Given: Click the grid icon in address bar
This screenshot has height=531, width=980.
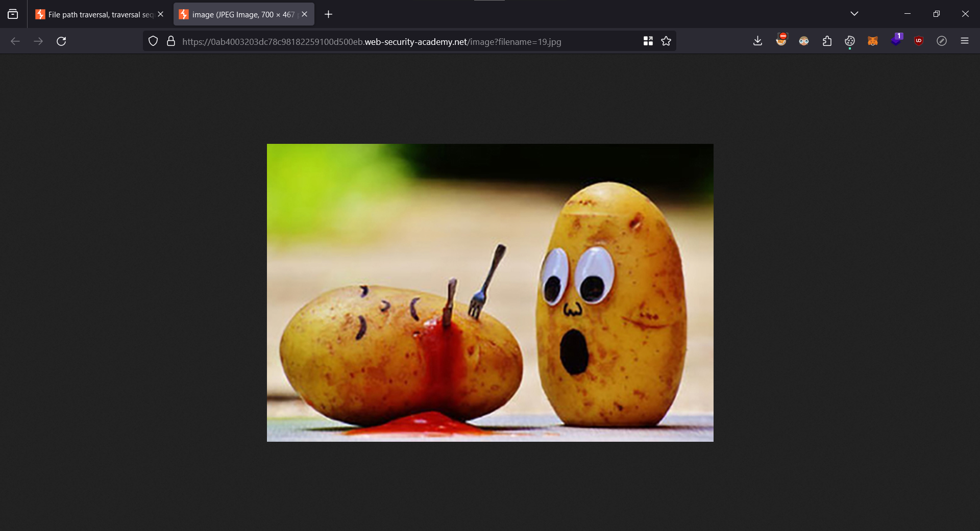Looking at the screenshot, I should (x=648, y=41).
